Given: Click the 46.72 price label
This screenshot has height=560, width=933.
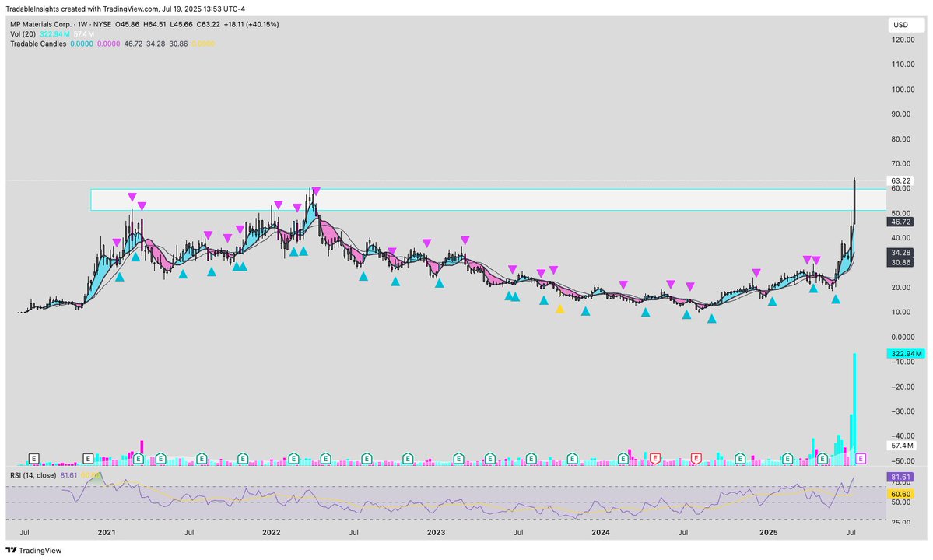Looking at the screenshot, I should pyautogui.click(x=900, y=222).
